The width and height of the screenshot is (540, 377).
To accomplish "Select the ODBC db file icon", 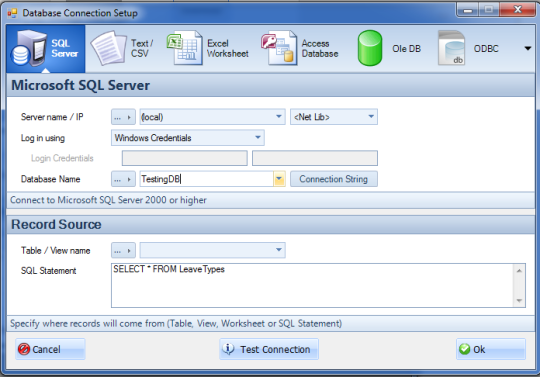I will tap(451, 48).
